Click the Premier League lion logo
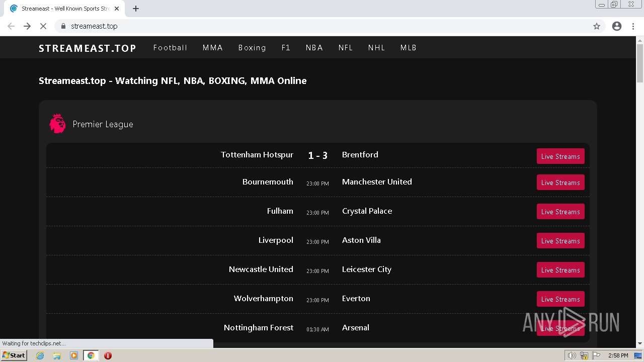Screen dimensions: 644x362 click(x=57, y=123)
